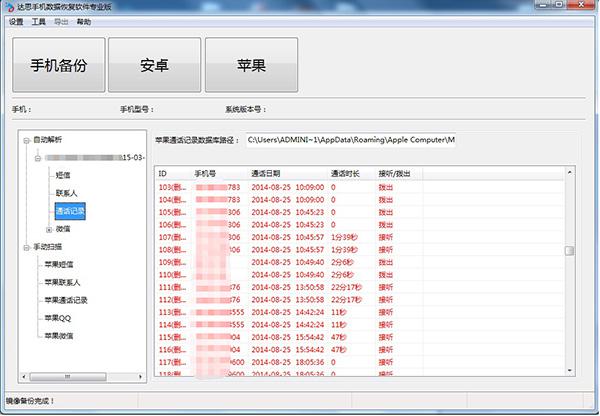Select 苹果微信 under manual scan

click(59, 336)
